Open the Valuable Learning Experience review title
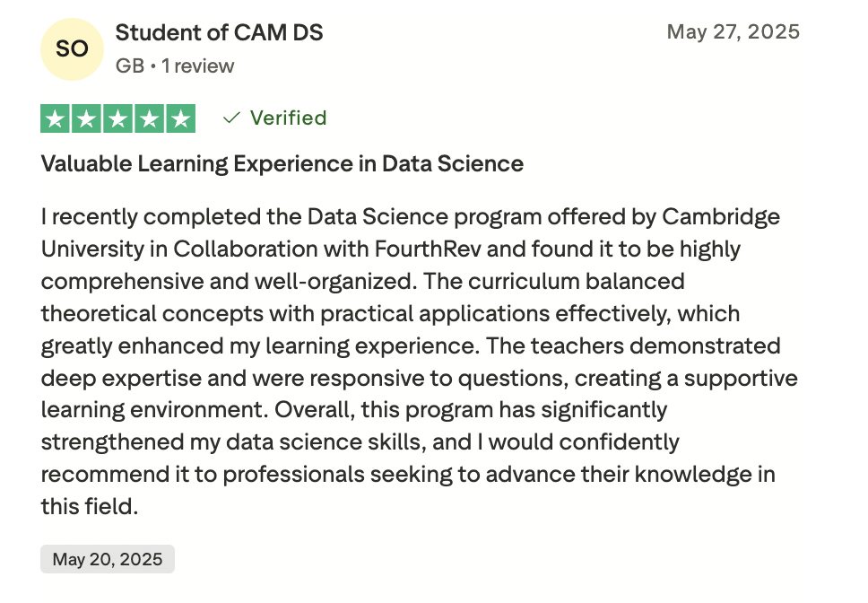 pos(282,164)
